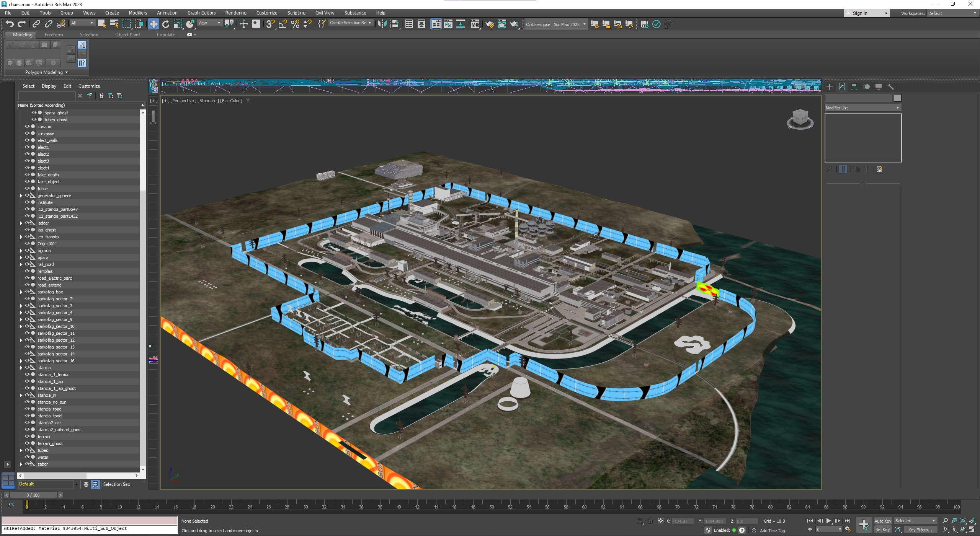Open the Mirror tool in toolbar
This screenshot has height=536, width=980.
382,24
